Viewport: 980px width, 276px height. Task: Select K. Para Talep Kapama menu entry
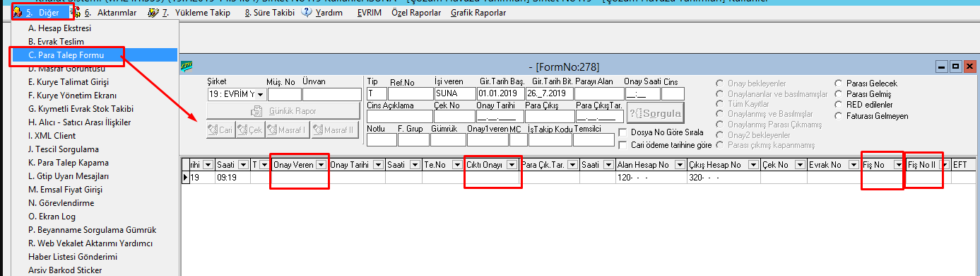click(64, 162)
